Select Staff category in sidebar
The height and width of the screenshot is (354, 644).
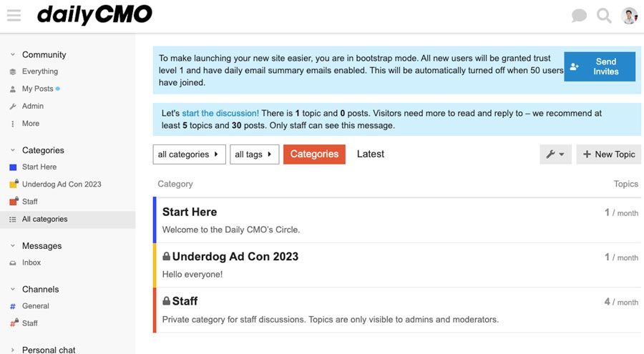point(29,202)
